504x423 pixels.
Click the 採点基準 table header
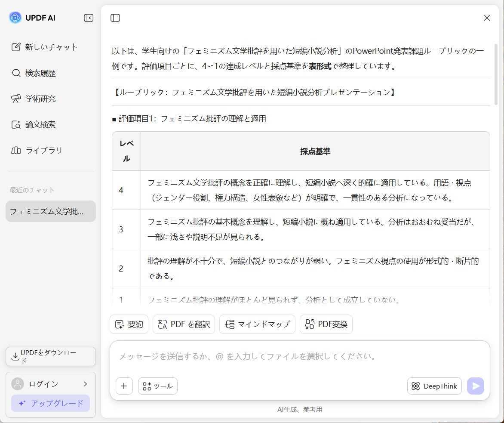(315, 151)
